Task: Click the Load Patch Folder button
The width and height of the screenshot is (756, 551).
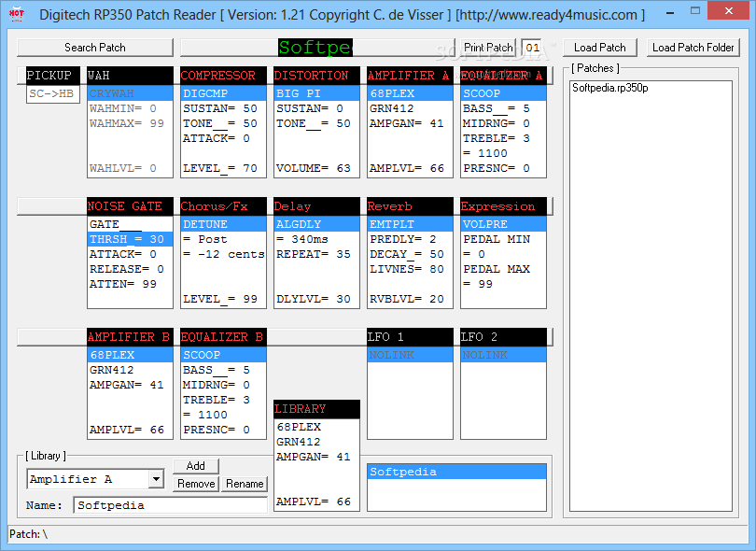Action: click(x=693, y=48)
